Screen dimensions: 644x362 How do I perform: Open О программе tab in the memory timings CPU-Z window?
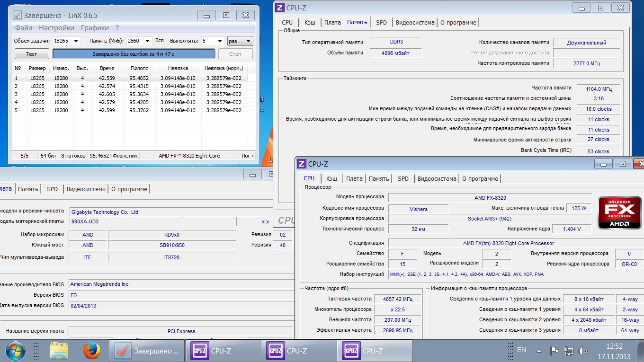tap(458, 22)
